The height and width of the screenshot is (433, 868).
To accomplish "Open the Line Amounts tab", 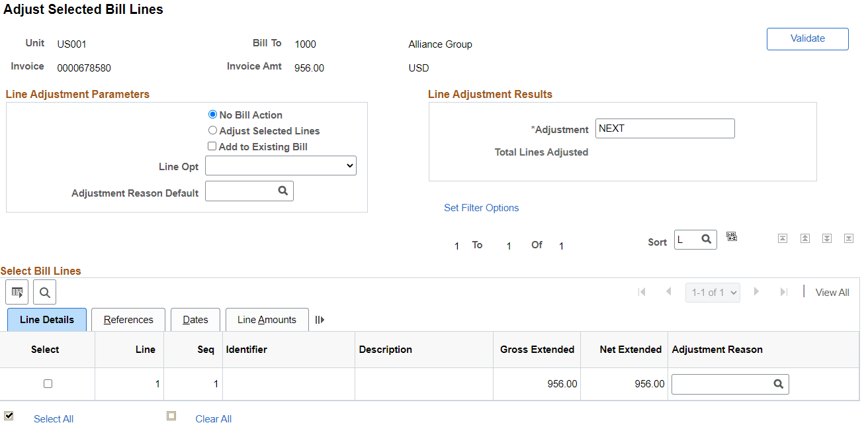I will [267, 320].
